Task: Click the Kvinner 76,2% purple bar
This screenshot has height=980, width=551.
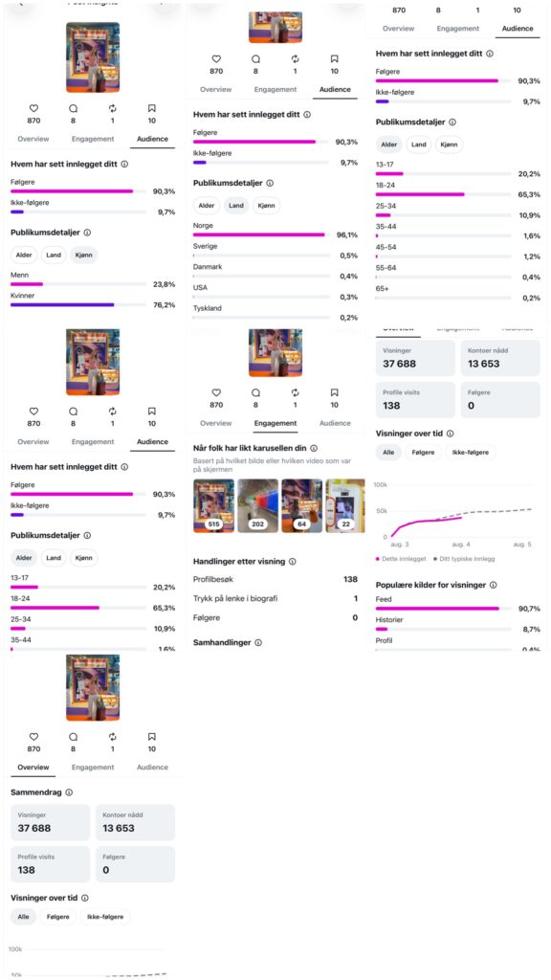Action: pyautogui.click(x=78, y=304)
